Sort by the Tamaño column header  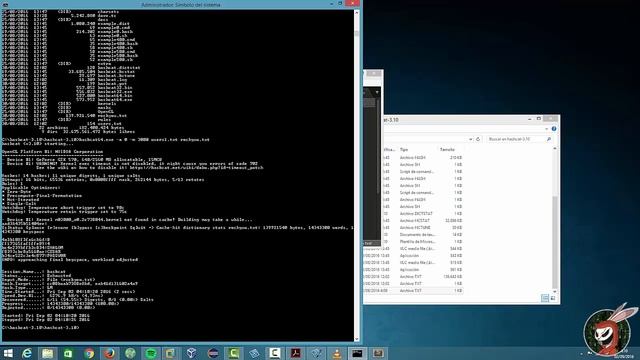(447, 149)
